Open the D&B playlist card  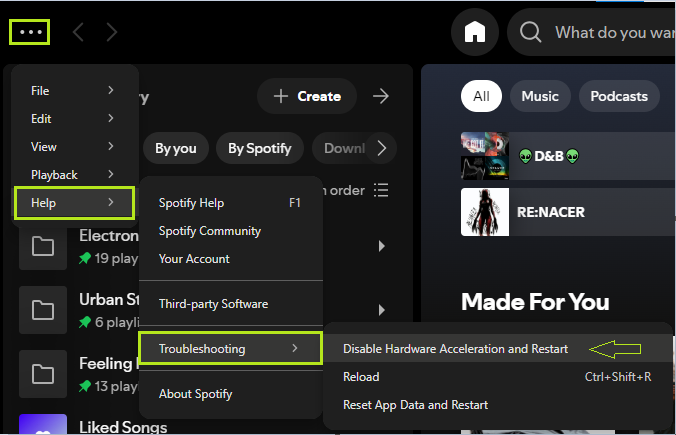point(568,156)
